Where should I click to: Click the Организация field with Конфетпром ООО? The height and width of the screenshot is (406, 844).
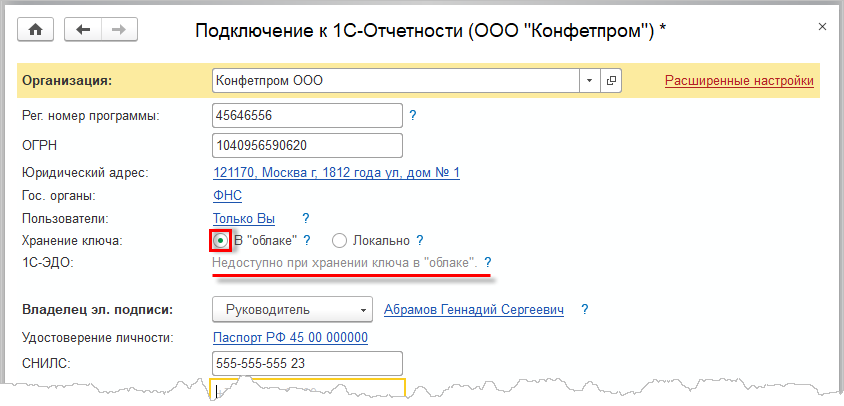pyautogui.click(x=396, y=81)
